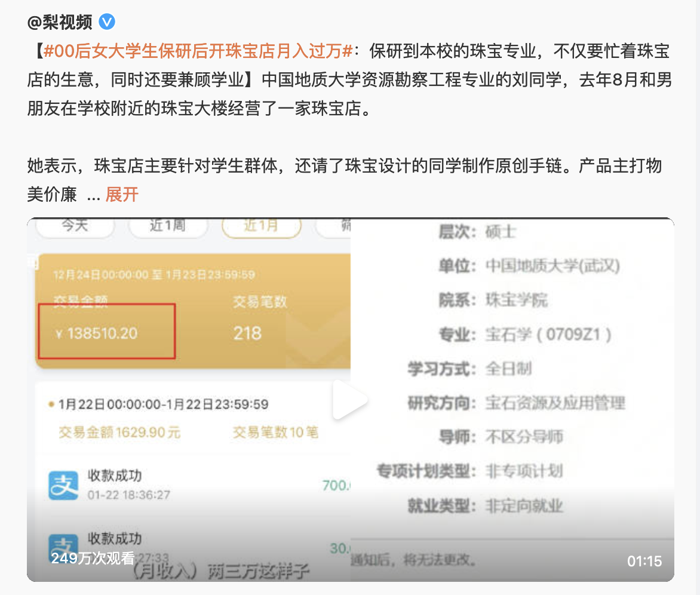The height and width of the screenshot is (595, 700).
Task: Click 单位: 中国地质大学(武汉) line
Action: click(529, 266)
